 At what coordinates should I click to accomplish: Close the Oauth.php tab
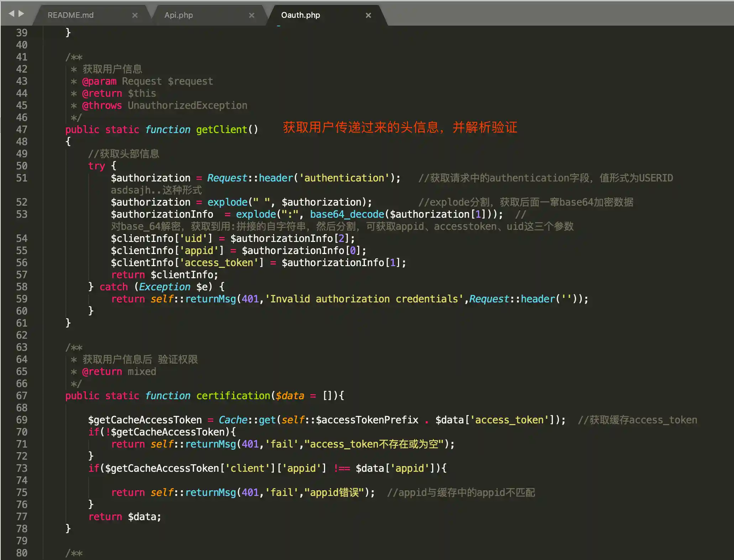tap(368, 15)
